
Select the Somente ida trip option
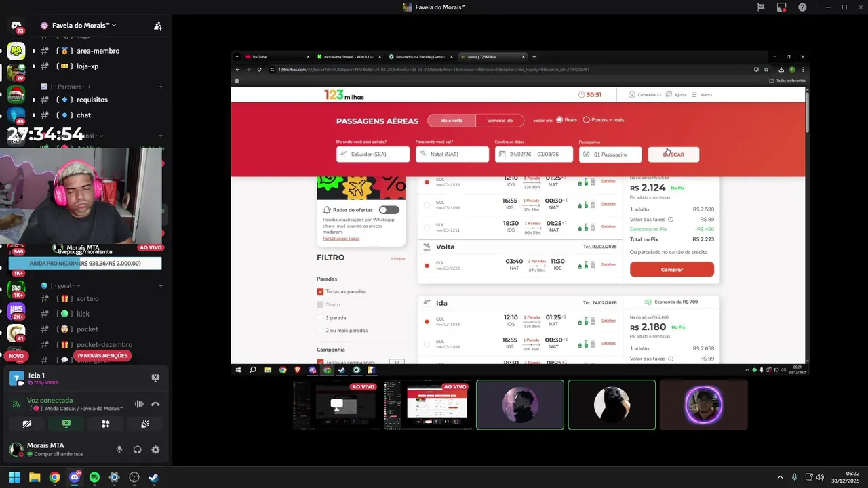coord(500,121)
